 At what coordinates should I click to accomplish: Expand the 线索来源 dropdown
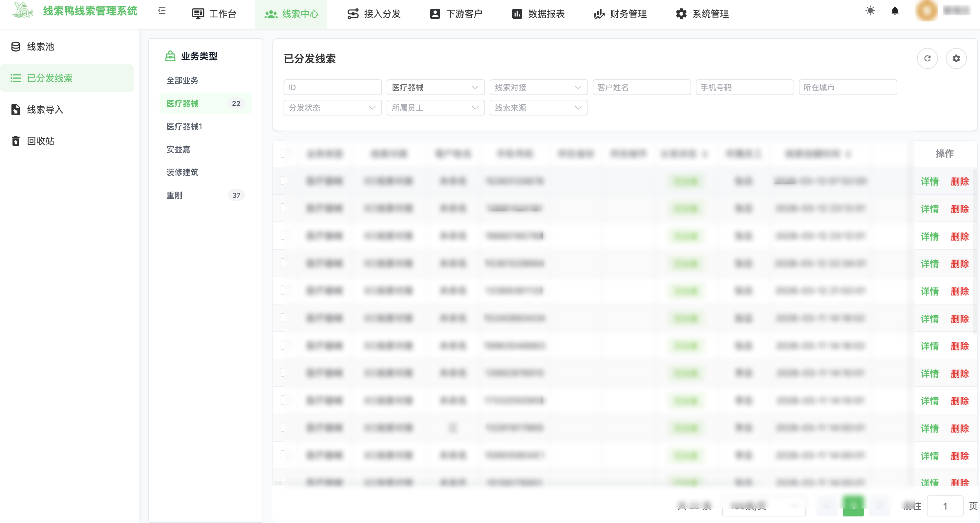coord(538,108)
